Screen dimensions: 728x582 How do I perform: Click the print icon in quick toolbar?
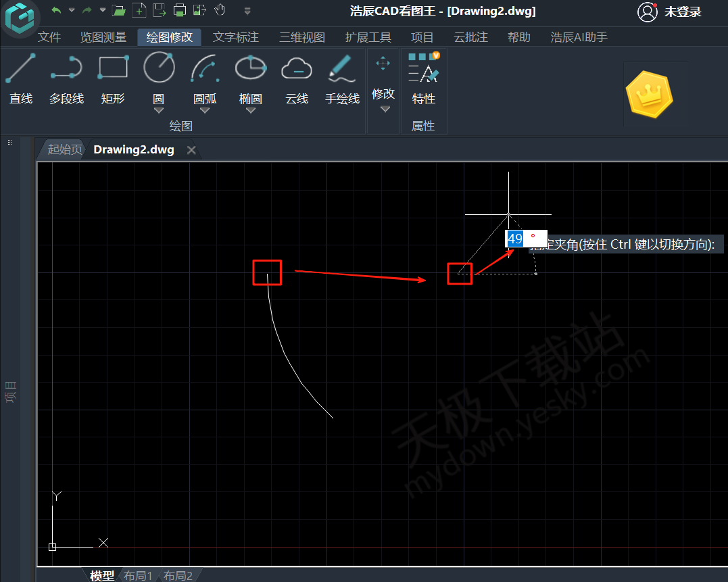click(179, 10)
